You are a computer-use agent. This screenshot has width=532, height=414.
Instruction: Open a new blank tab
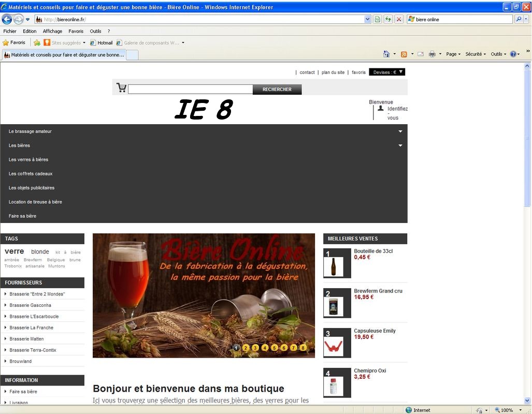pyautogui.click(x=132, y=55)
